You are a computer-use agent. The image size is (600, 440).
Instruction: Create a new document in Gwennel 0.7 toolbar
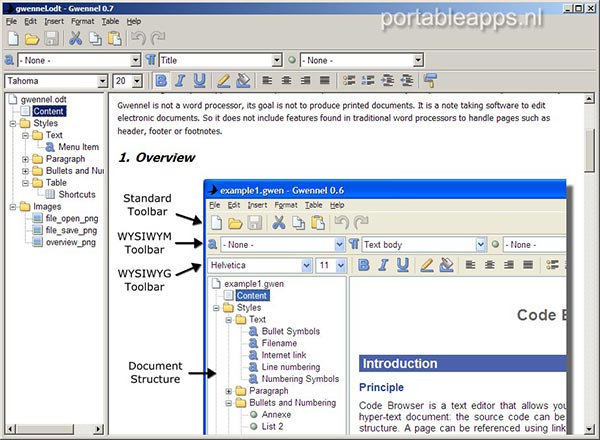point(13,38)
